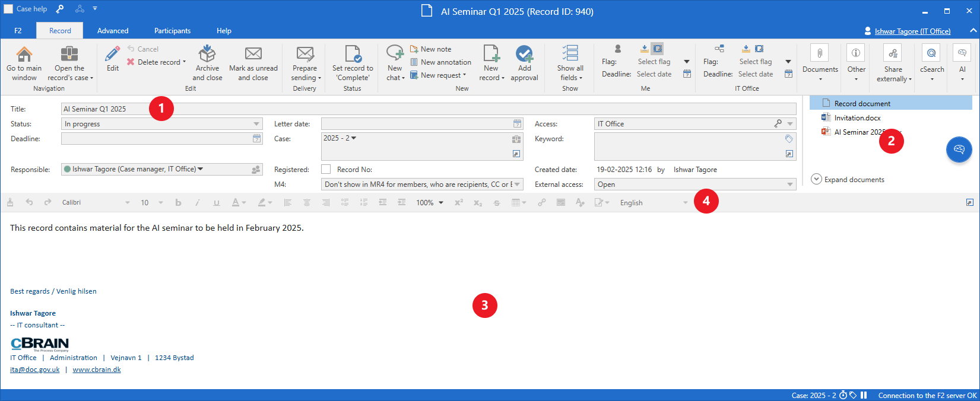The image size is (980, 401).
Task: Click the Edit pencil icon
Action: tap(112, 55)
